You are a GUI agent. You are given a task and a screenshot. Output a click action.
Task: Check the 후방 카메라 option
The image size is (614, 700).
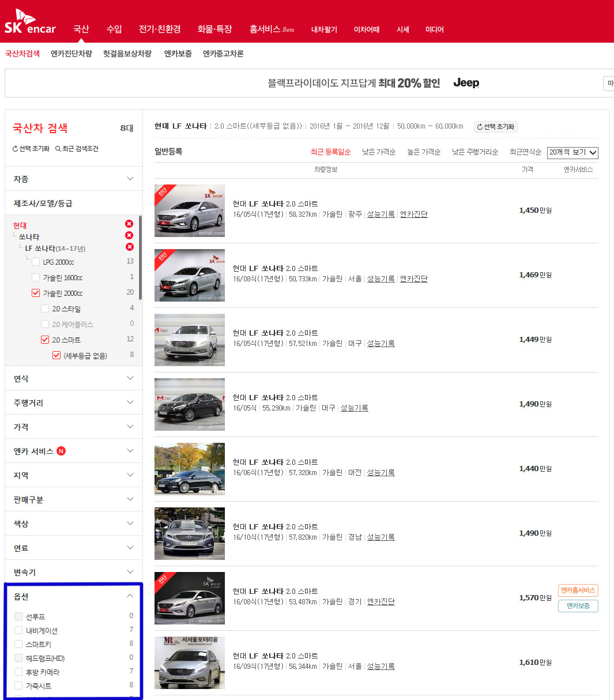[x=18, y=672]
